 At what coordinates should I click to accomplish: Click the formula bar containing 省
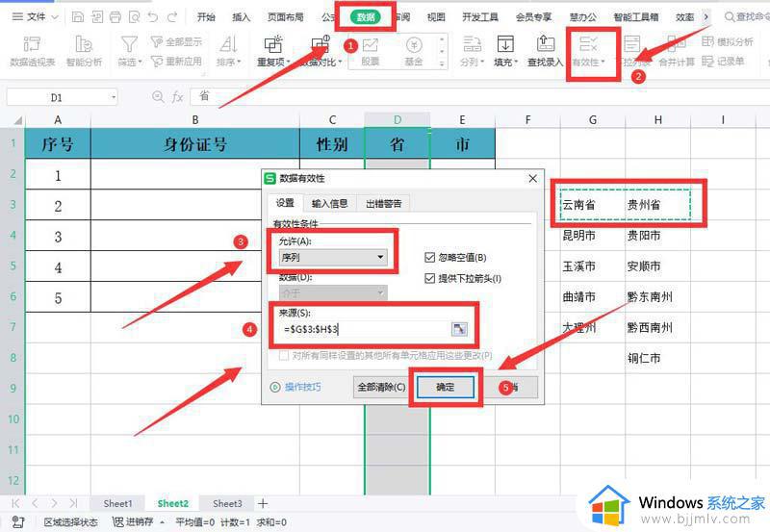coord(478,96)
